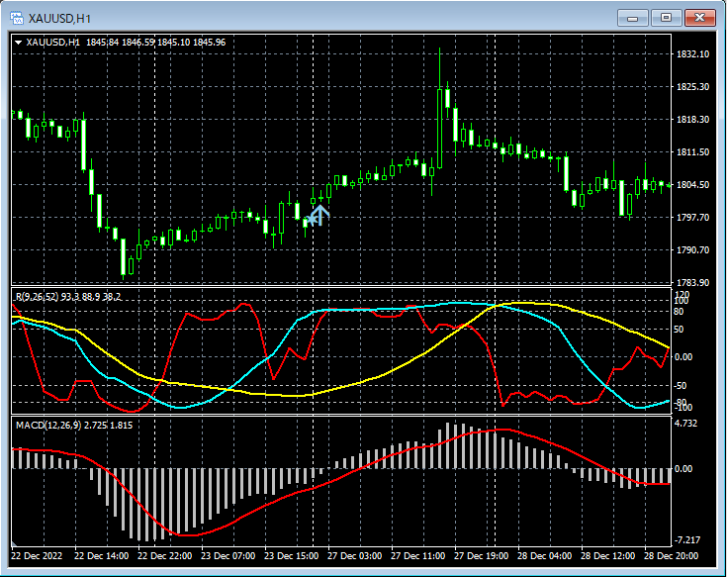728x577 pixels.
Task: Minimize the XAUUSD,H1 chart window
Action: [x=632, y=18]
